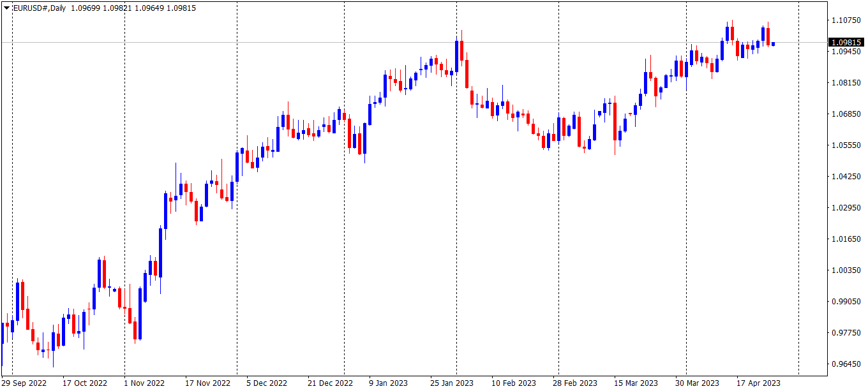Click the 25 Jan 2023 date label
This screenshot has width=868, height=391.
pos(452,383)
